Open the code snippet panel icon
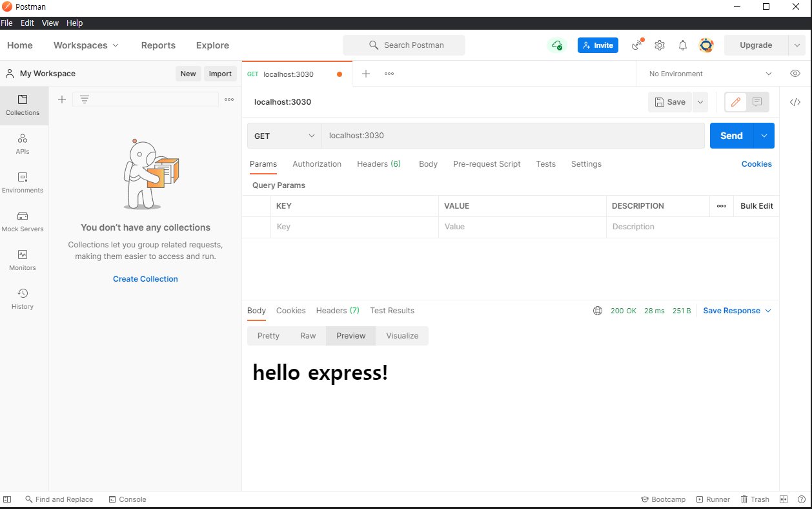This screenshot has width=812, height=509. coord(795,102)
